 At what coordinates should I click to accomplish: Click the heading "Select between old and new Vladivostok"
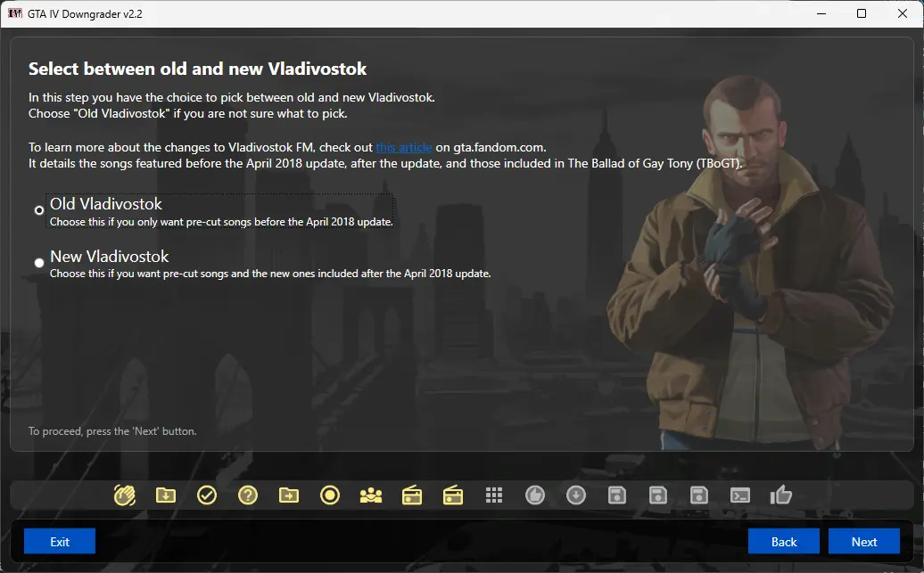point(197,69)
